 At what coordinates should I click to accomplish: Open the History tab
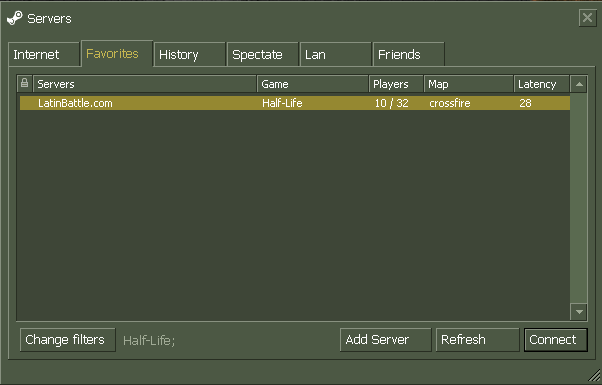[189, 55]
